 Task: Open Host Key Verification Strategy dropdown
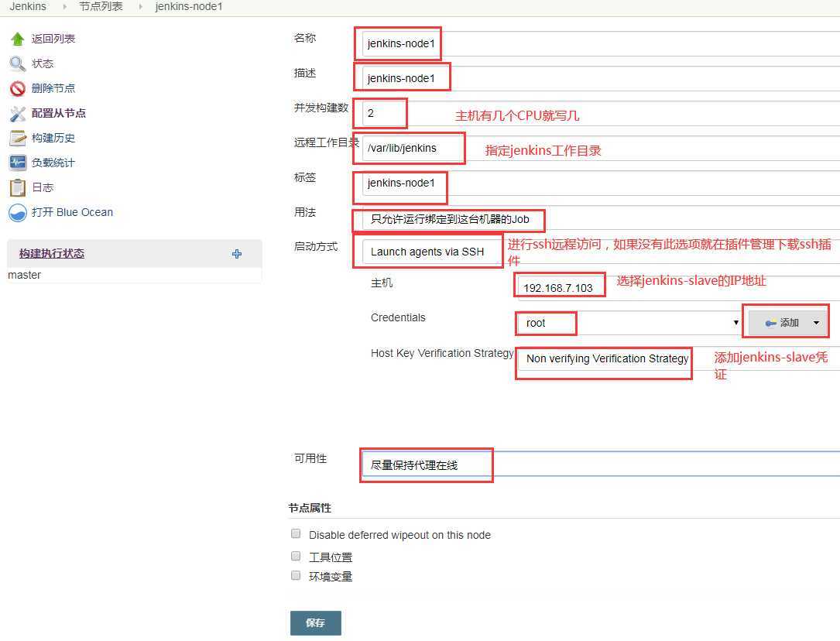679,358
